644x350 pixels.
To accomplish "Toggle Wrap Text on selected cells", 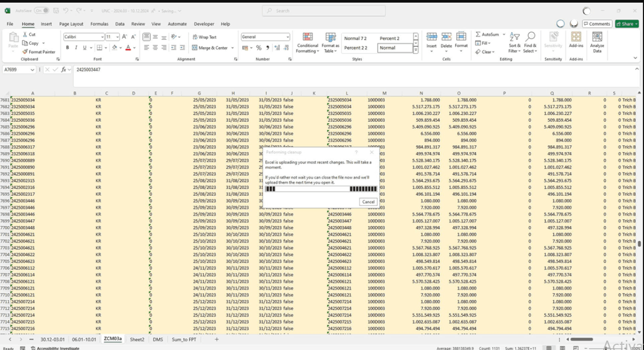I will tap(205, 37).
